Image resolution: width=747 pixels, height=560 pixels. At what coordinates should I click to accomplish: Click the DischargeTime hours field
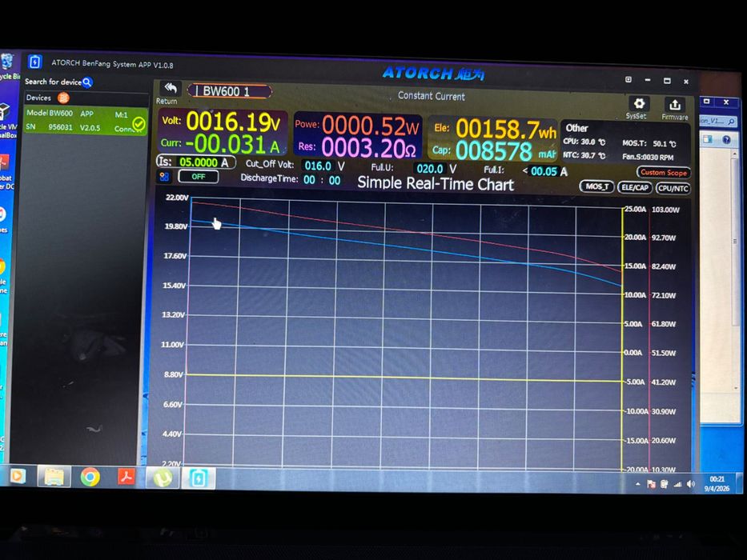tap(309, 180)
